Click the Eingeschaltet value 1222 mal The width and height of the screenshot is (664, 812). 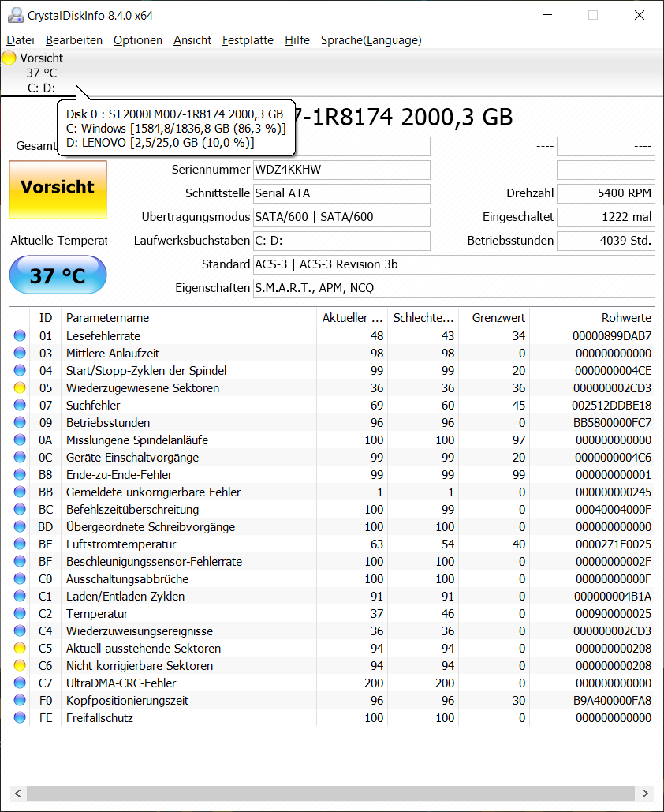tap(606, 217)
